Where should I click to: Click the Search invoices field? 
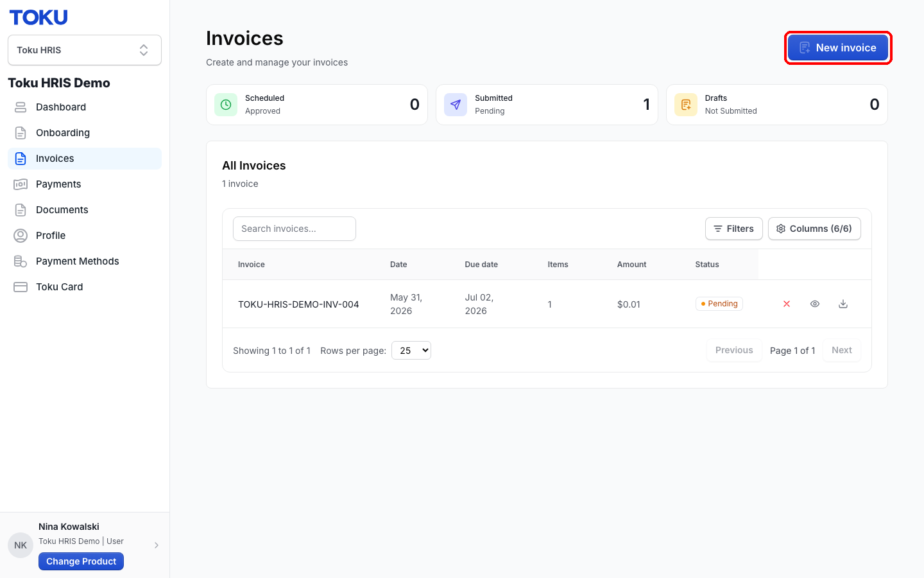[x=295, y=229]
